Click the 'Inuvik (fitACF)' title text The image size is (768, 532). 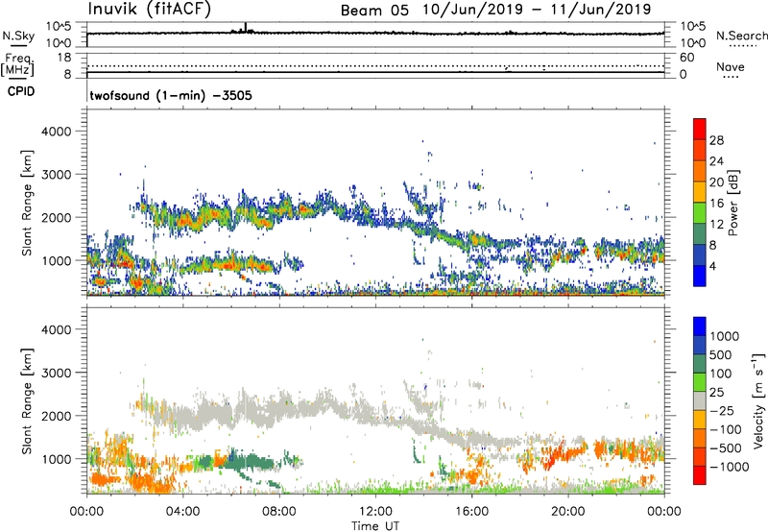coord(150,9)
